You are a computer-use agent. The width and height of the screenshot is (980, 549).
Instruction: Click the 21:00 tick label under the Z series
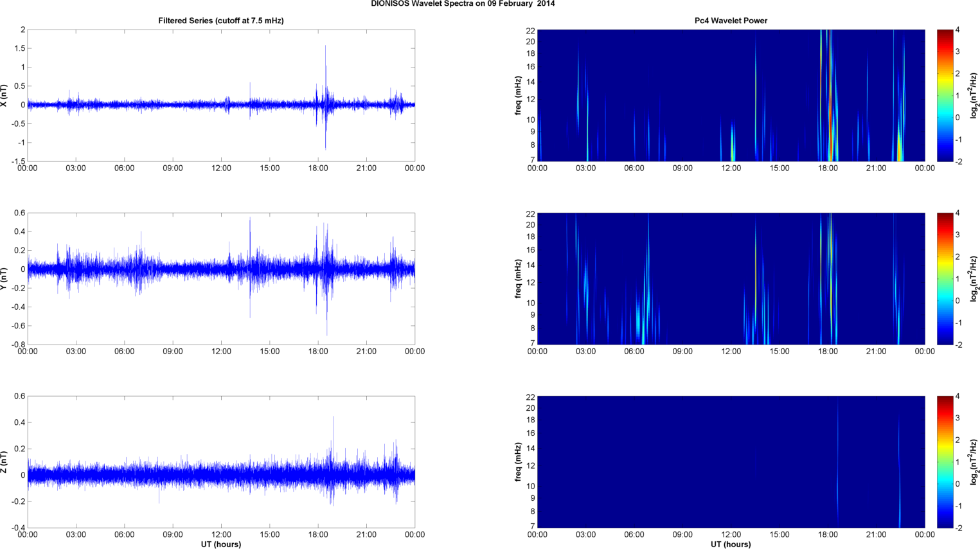click(366, 535)
